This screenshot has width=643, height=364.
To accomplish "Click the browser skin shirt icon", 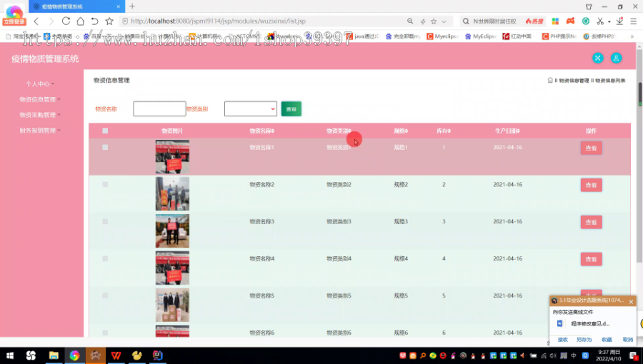I will [x=589, y=6].
